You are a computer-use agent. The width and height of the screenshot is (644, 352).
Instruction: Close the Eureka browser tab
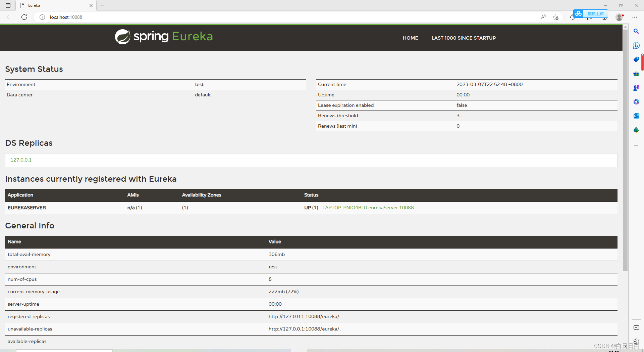91,5
